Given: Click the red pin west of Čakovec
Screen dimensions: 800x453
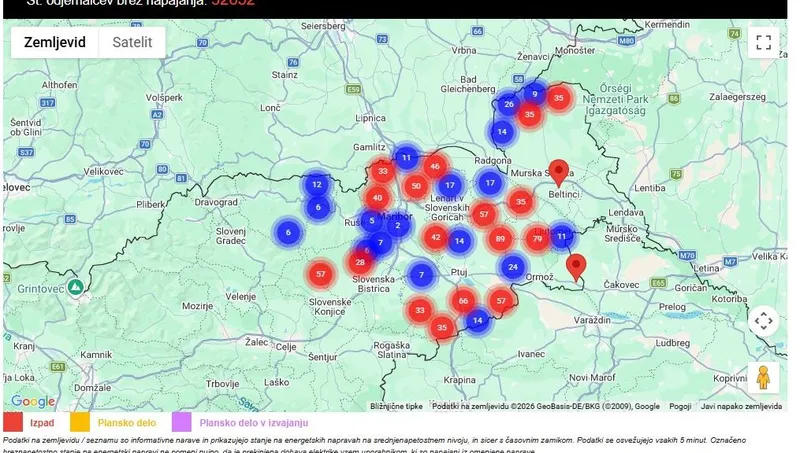Looking at the screenshot, I should (576, 268).
